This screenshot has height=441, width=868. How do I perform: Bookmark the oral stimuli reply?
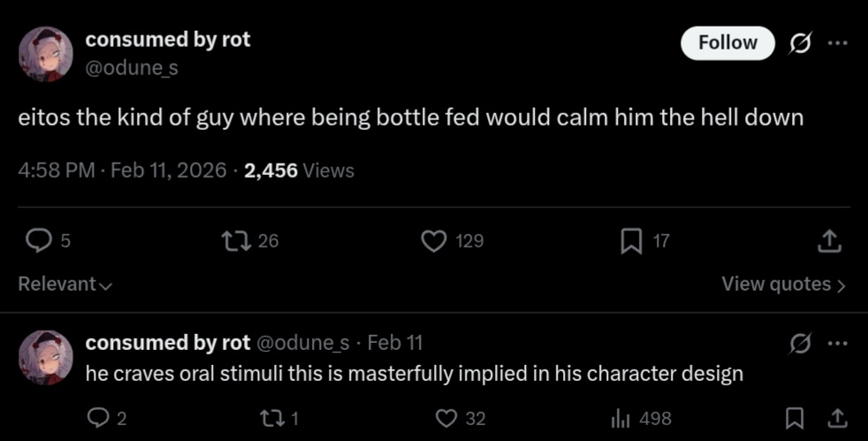click(795, 418)
